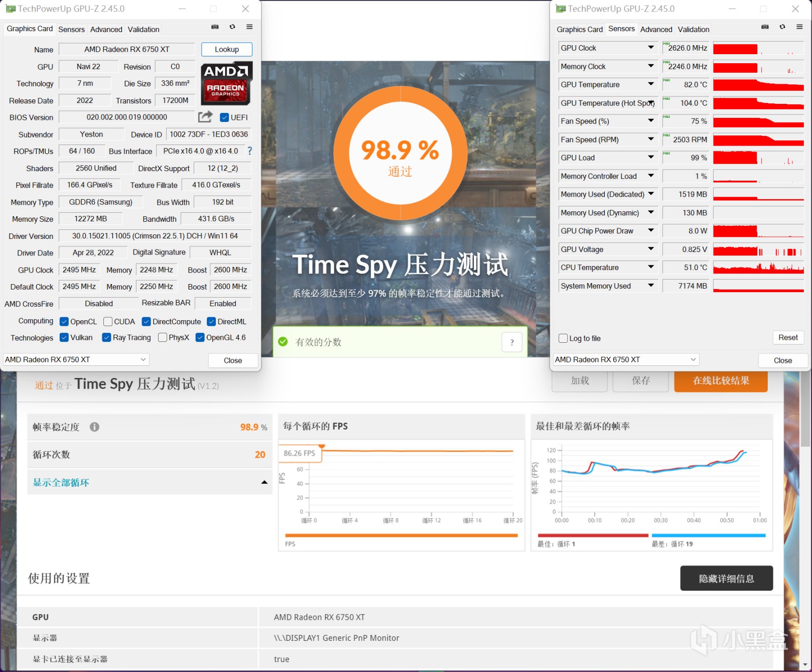Open the Fan Speed (%) sensor dropdown
Screen dimensions: 812x672
(x=651, y=121)
